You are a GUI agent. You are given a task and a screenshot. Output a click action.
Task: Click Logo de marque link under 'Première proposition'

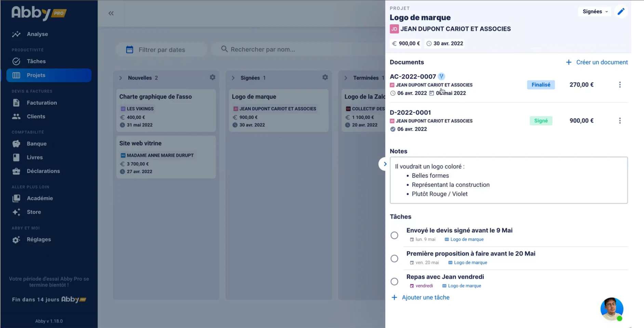(468, 263)
